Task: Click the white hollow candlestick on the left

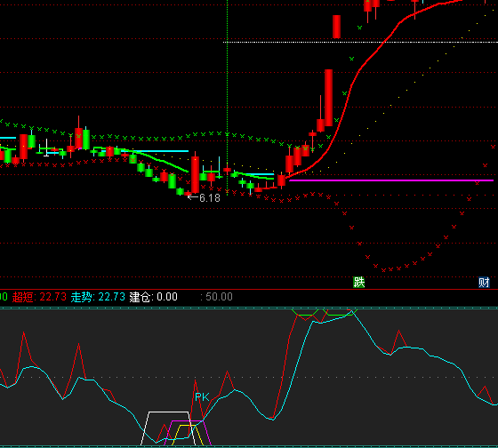Action: click(46, 148)
